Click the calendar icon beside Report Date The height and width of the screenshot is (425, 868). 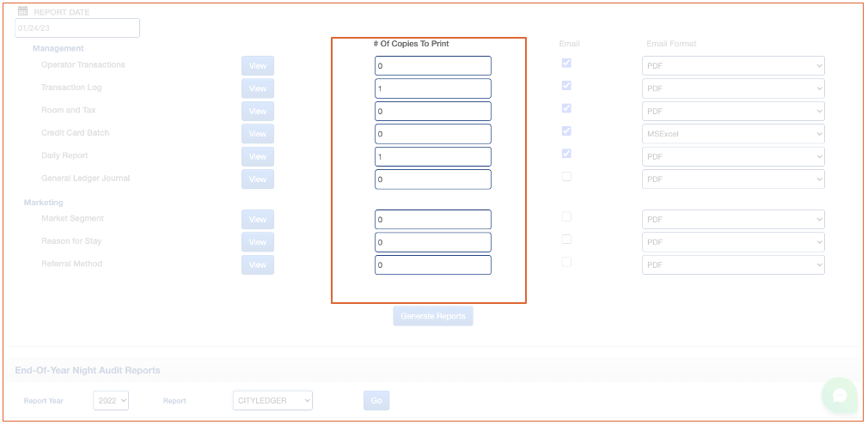[23, 11]
